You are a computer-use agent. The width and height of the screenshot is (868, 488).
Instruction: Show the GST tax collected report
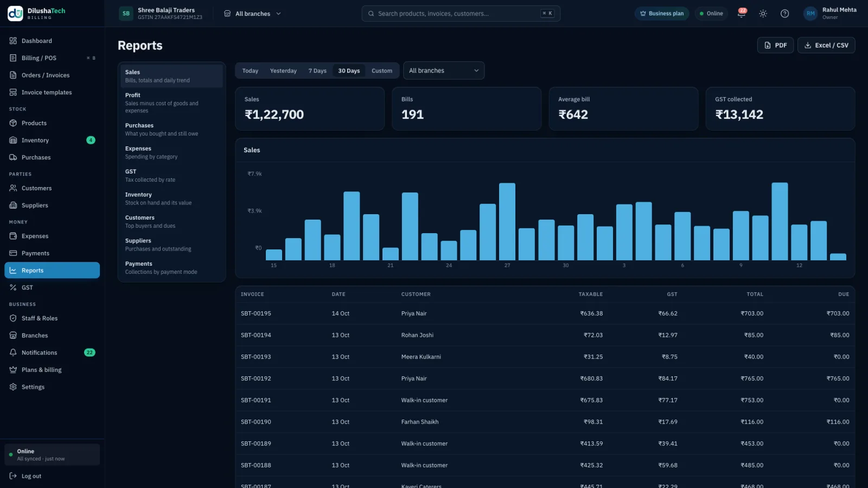pos(171,175)
